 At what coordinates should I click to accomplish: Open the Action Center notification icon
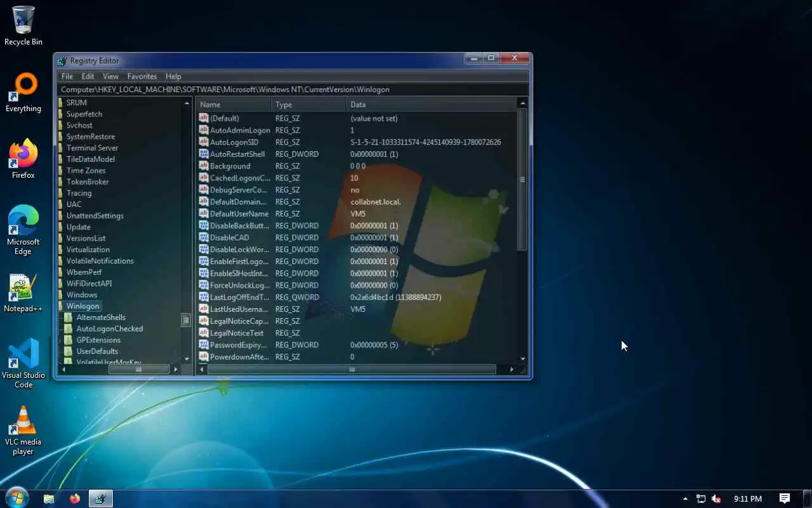coord(784,498)
